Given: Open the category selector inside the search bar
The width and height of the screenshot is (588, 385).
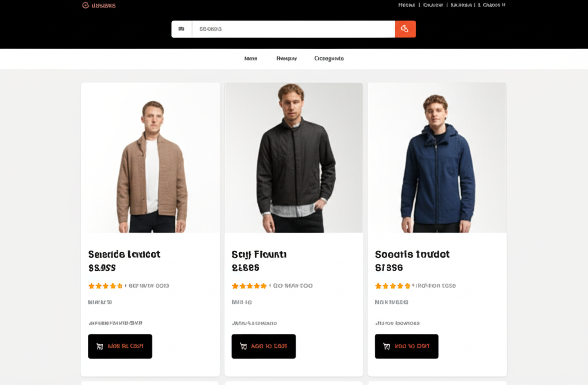Looking at the screenshot, I should 181,29.
